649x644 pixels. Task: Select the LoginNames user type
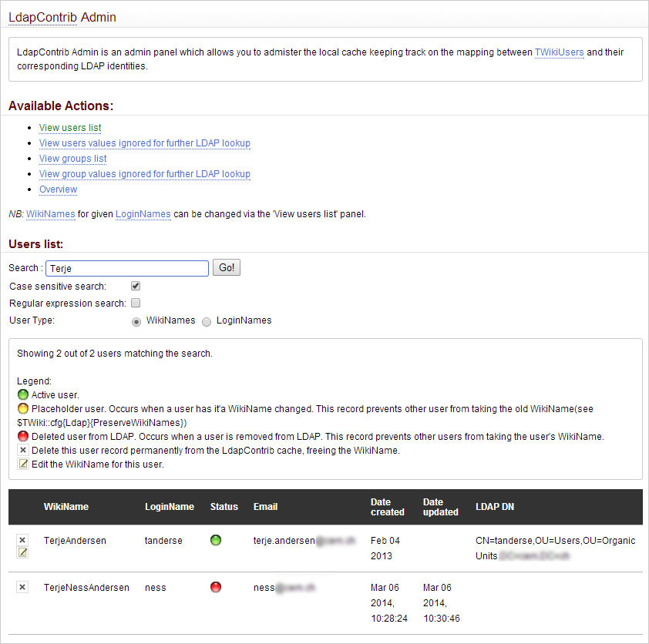click(207, 320)
